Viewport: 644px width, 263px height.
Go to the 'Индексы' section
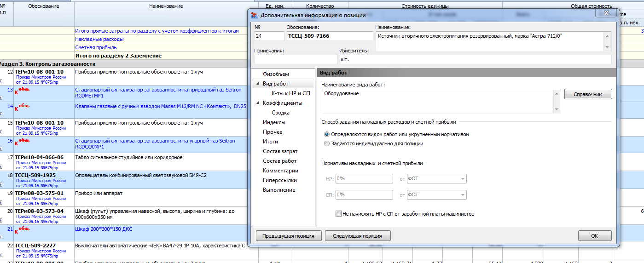(274, 122)
